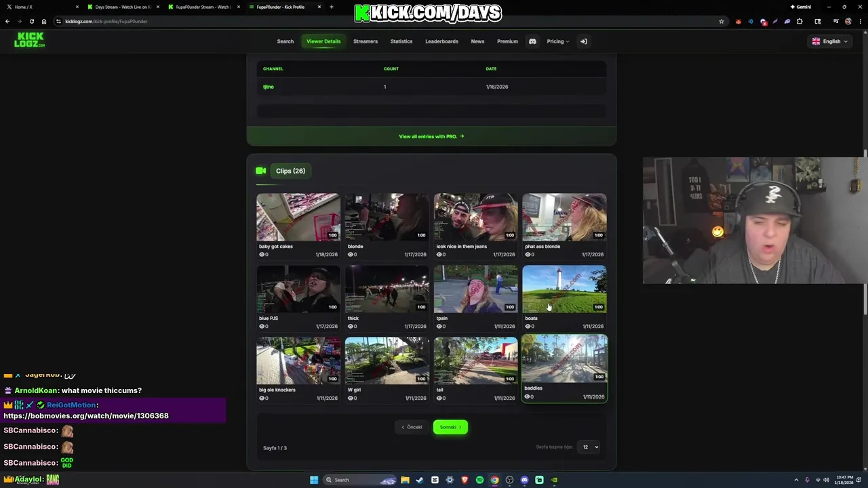Play the 'baby got cakes' clip
This screenshot has height=488, width=868.
coord(298,217)
